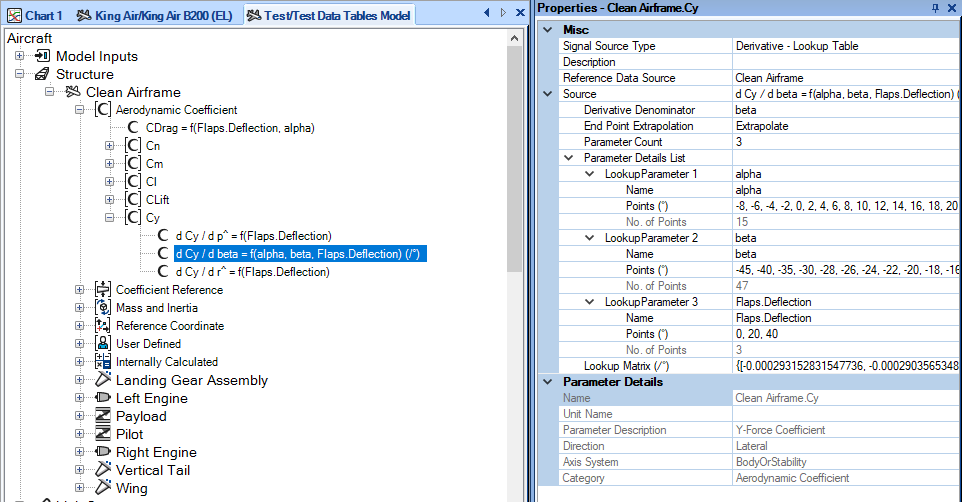Click the Vertical Tail icon
Viewport: 962px width, 502px height.
tap(103, 469)
